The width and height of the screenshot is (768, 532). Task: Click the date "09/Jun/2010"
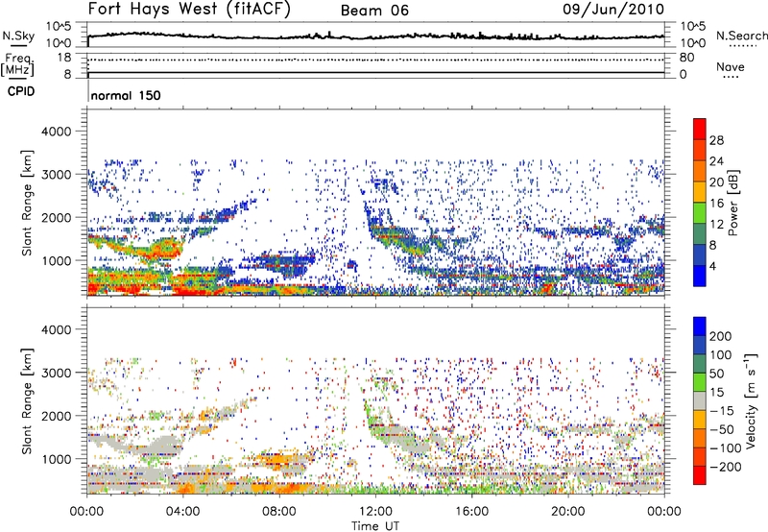click(x=613, y=10)
